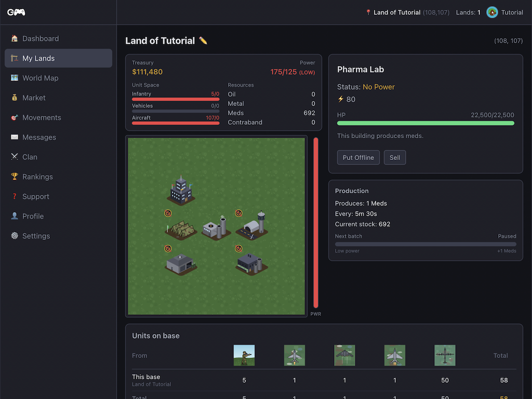532x399 pixels.
Task: Select the dark factory building with silos
Action: point(252,264)
